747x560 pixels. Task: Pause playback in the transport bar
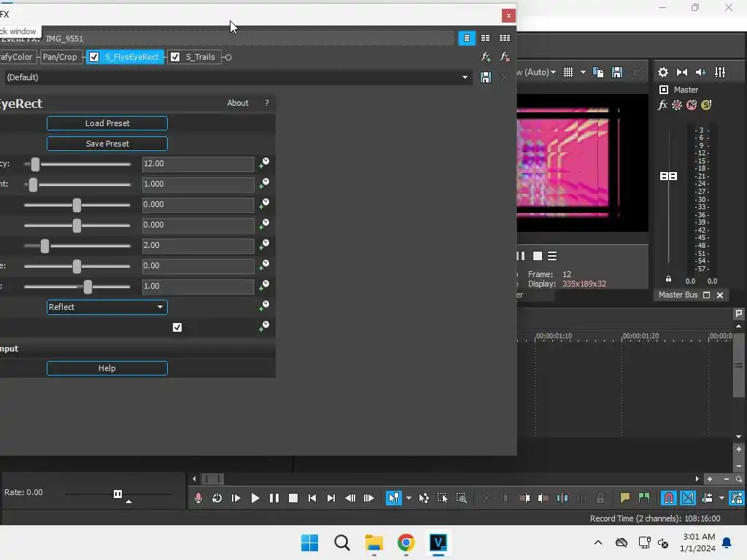click(274, 498)
